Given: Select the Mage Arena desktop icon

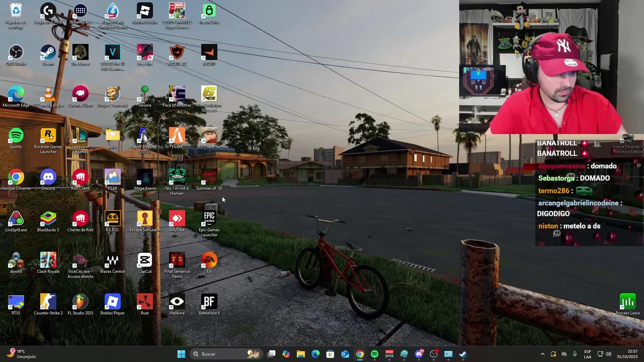Looking at the screenshot, I should (145, 180).
